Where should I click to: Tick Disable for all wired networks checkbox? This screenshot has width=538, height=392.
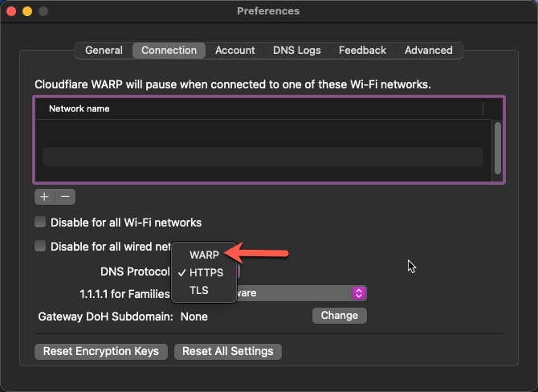point(40,246)
